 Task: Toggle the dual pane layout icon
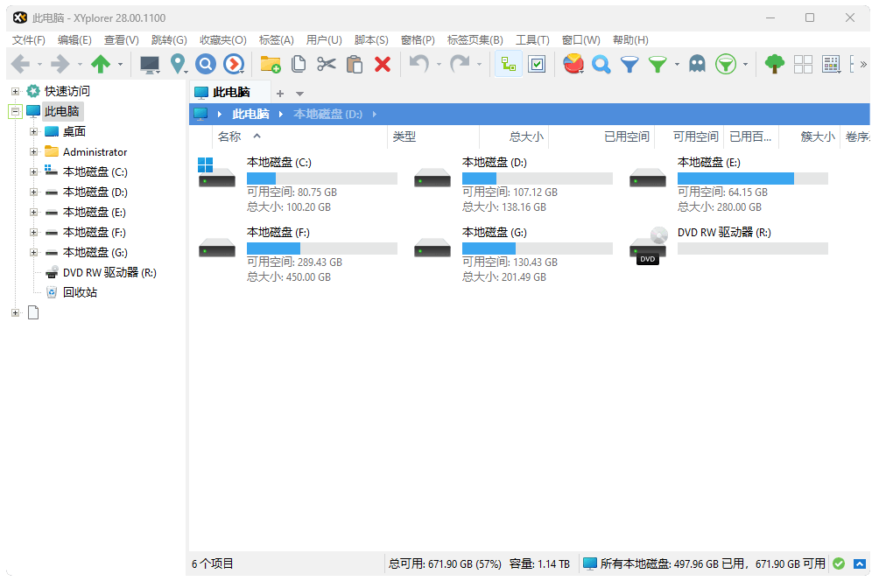click(x=803, y=64)
